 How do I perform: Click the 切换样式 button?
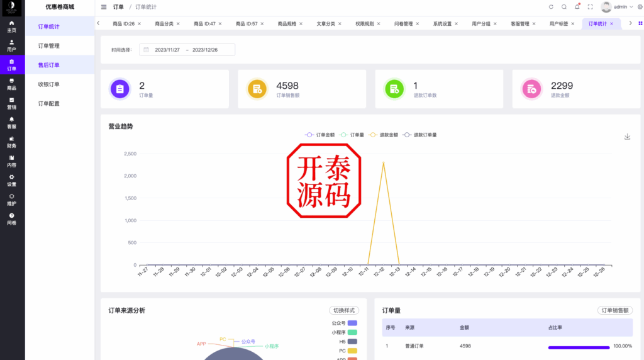pos(344,310)
